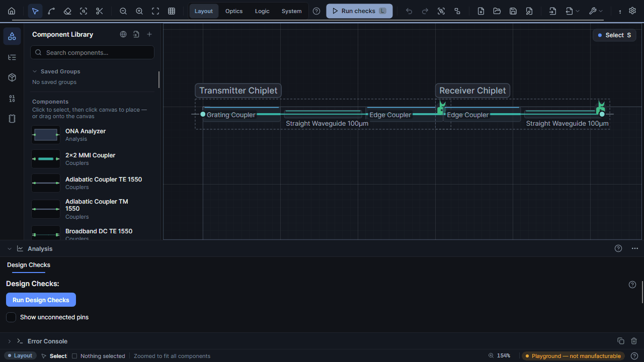Fit view with the fullscreen brackets icon
Image resolution: width=644 pixels, height=362 pixels.
click(155, 11)
